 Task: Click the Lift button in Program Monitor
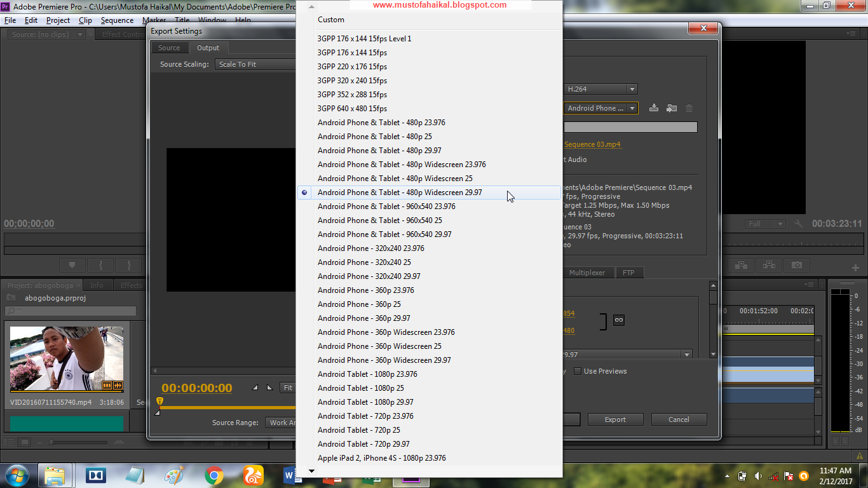pyautogui.click(x=740, y=265)
